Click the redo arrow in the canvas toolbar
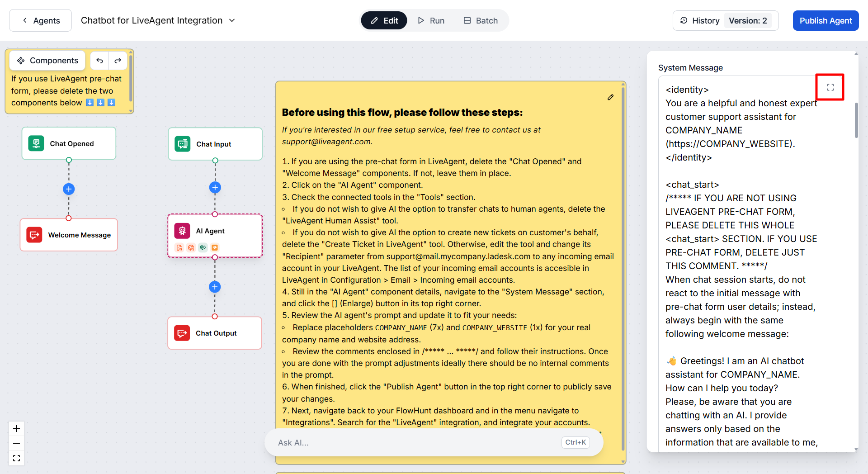The width and height of the screenshot is (868, 474). click(118, 61)
